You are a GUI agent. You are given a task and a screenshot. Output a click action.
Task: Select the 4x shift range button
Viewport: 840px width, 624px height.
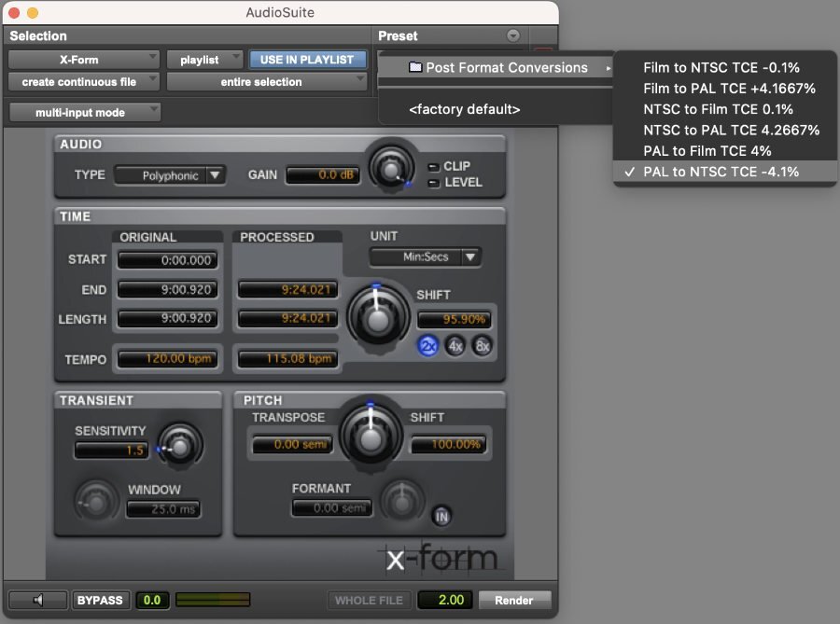(x=455, y=346)
